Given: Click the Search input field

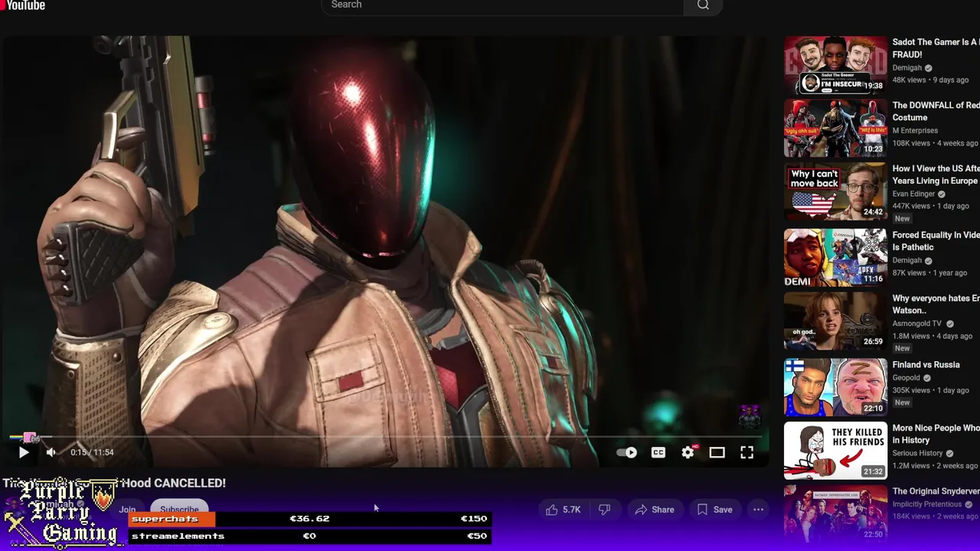Looking at the screenshot, I should [x=502, y=5].
